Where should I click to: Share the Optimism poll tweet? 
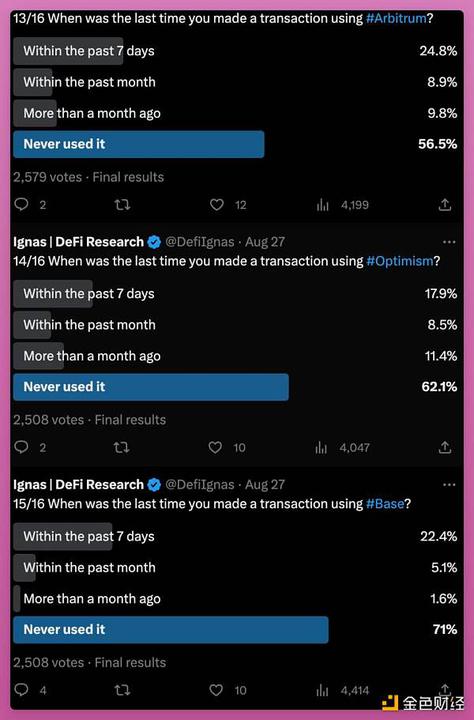click(x=445, y=447)
